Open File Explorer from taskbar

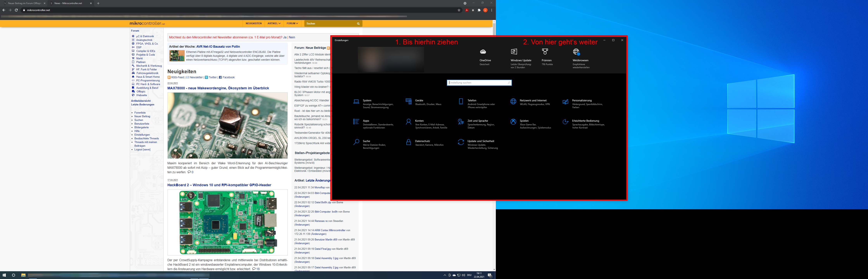click(x=23, y=275)
